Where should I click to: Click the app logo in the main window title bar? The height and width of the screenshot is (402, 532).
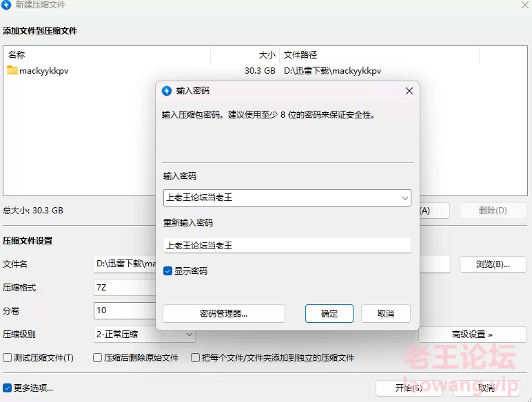[x=6, y=5]
